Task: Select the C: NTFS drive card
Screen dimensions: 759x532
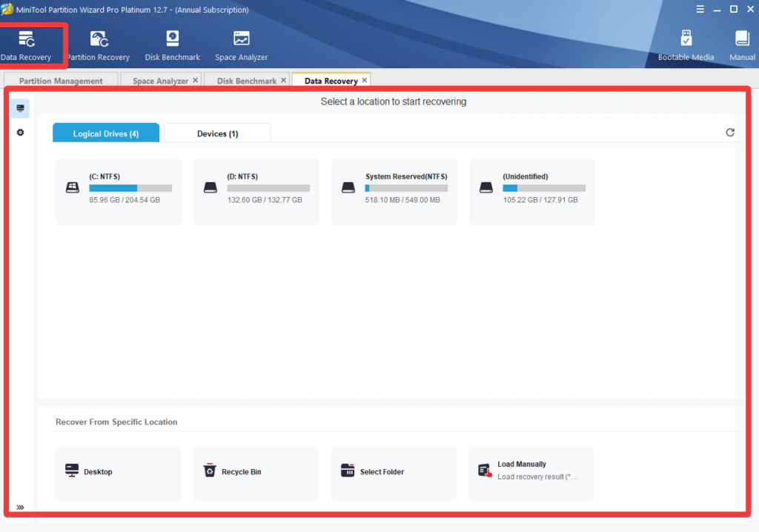Action: click(x=119, y=191)
